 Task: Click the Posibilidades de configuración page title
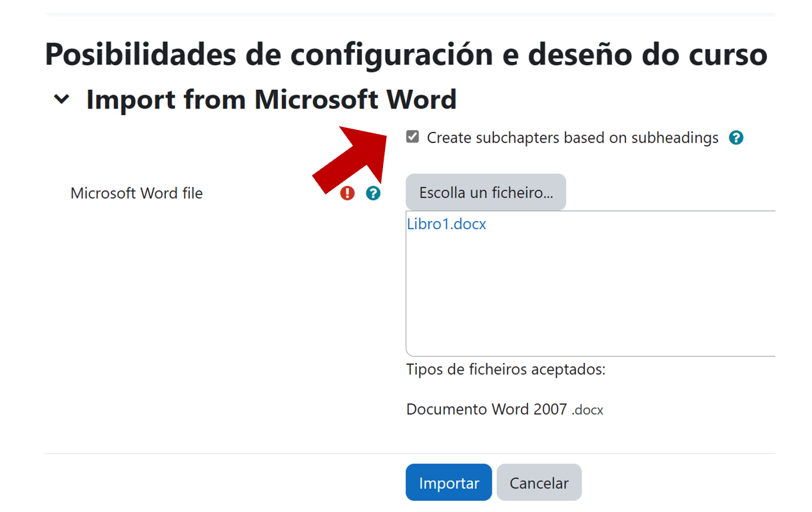click(x=406, y=54)
